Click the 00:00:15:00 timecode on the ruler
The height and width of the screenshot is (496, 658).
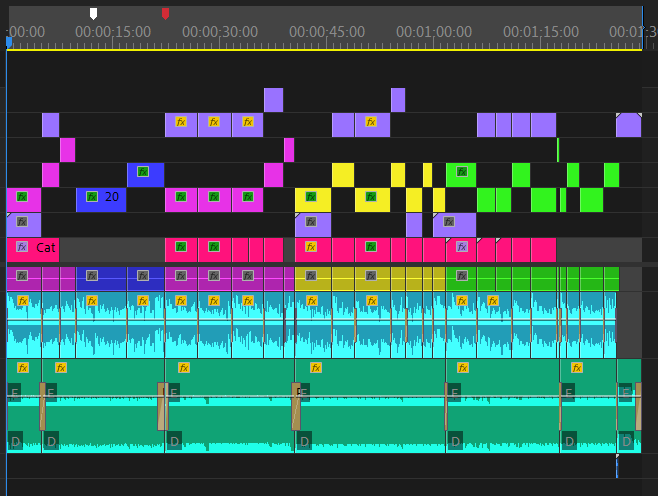pos(113,31)
